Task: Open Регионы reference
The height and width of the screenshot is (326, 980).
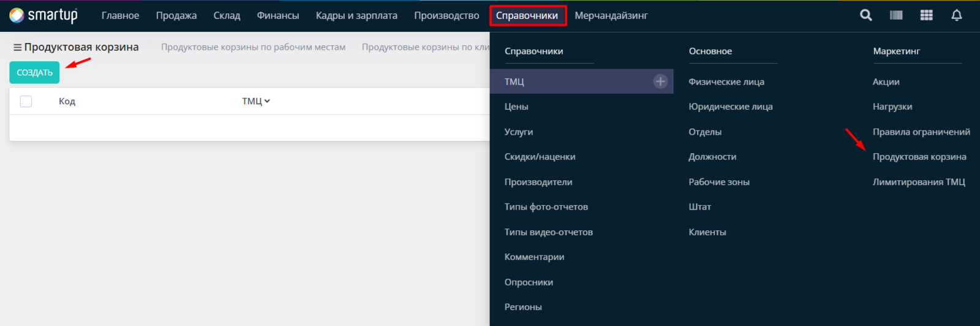Action: (x=523, y=307)
